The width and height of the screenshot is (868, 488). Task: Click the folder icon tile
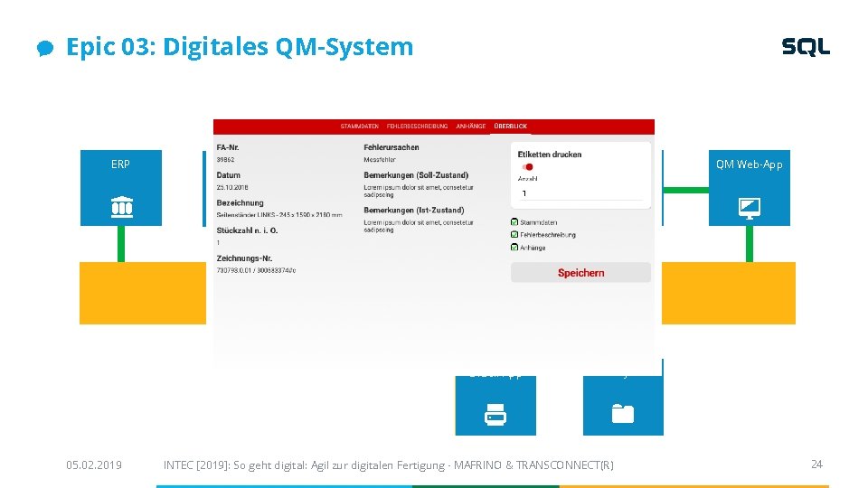click(x=623, y=406)
